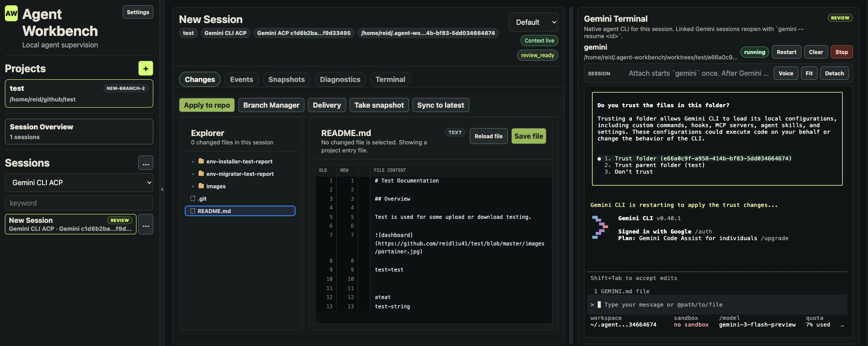Enable Voice in the session bar
The width and height of the screenshot is (868, 346).
click(x=786, y=73)
